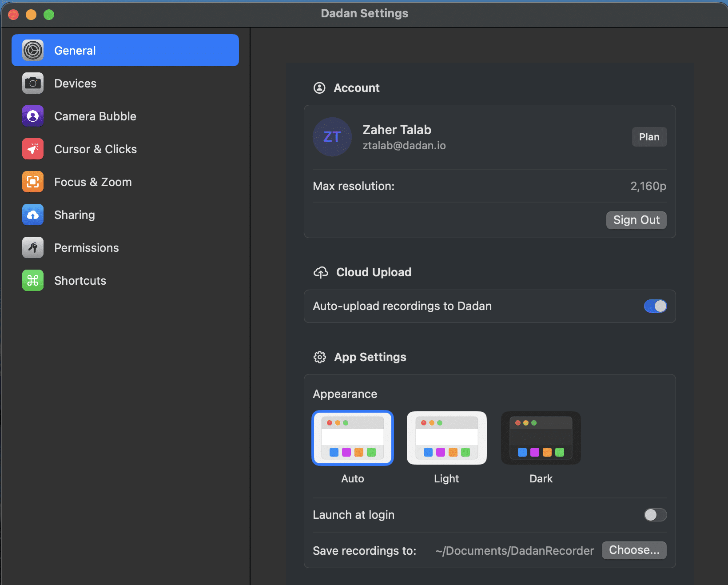
Task: Open Camera Bubble settings via its icon
Action: [32, 116]
